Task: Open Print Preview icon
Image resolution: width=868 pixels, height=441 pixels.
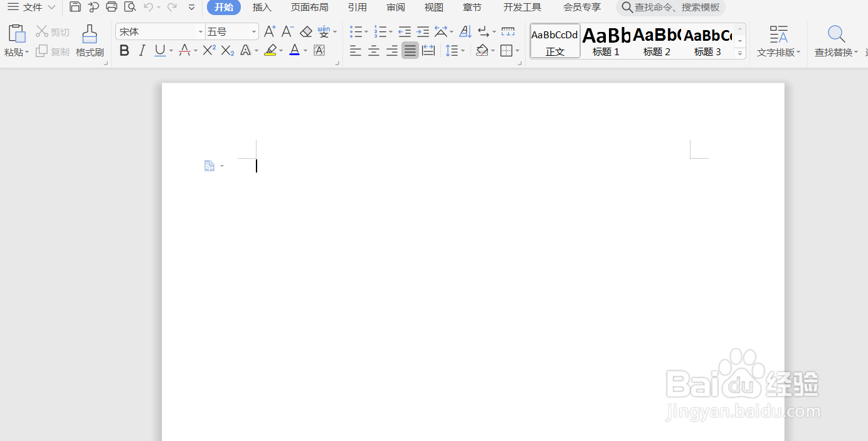Action: (130, 7)
